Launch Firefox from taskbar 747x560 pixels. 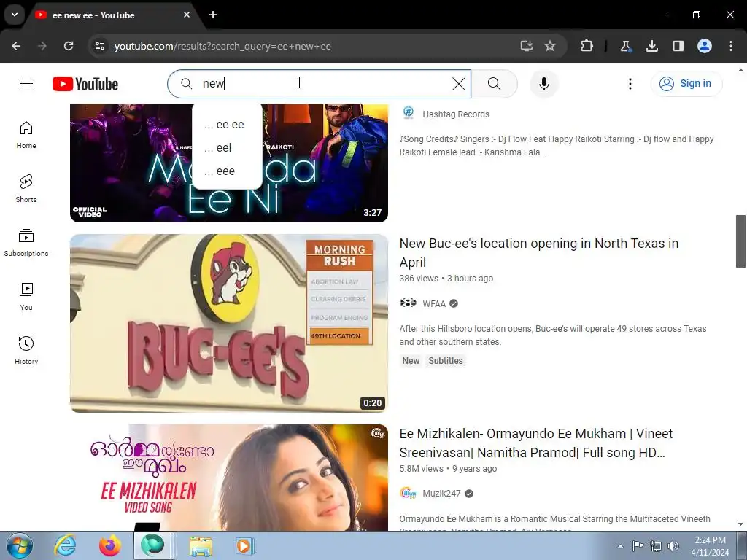click(x=110, y=545)
